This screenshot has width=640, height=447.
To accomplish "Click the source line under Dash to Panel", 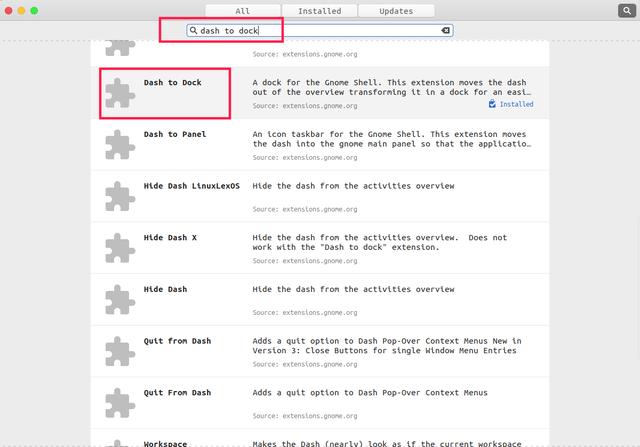I will (305, 158).
